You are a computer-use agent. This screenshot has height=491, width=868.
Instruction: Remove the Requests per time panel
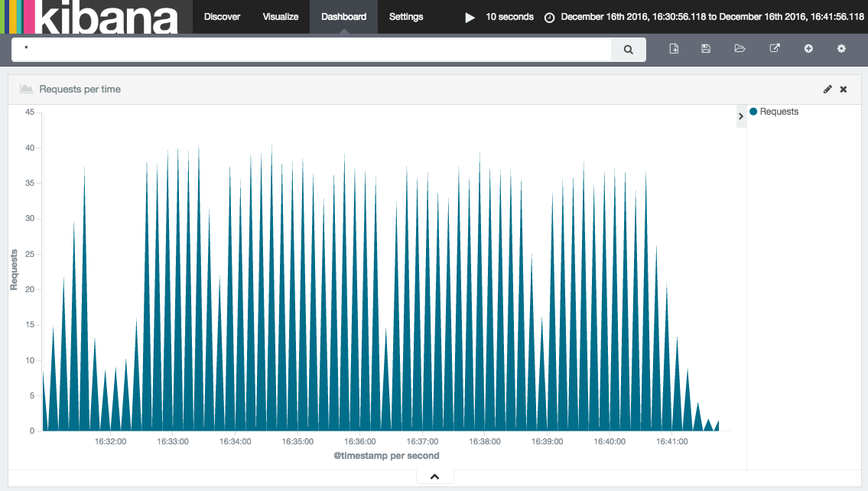pos(844,89)
